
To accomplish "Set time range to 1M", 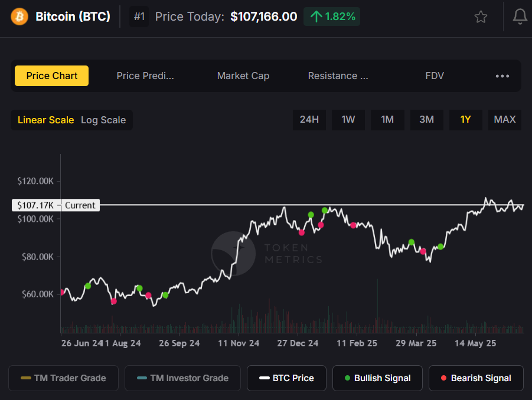I will 387,120.
